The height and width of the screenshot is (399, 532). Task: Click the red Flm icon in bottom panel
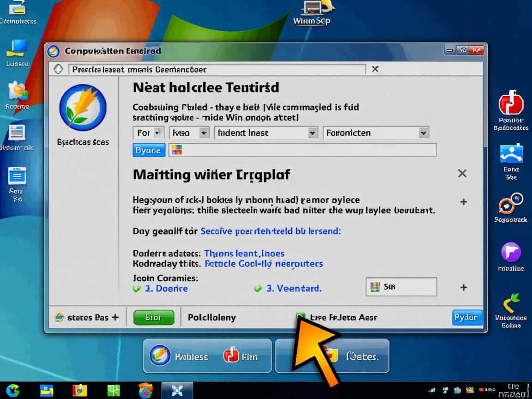pyautogui.click(x=230, y=356)
